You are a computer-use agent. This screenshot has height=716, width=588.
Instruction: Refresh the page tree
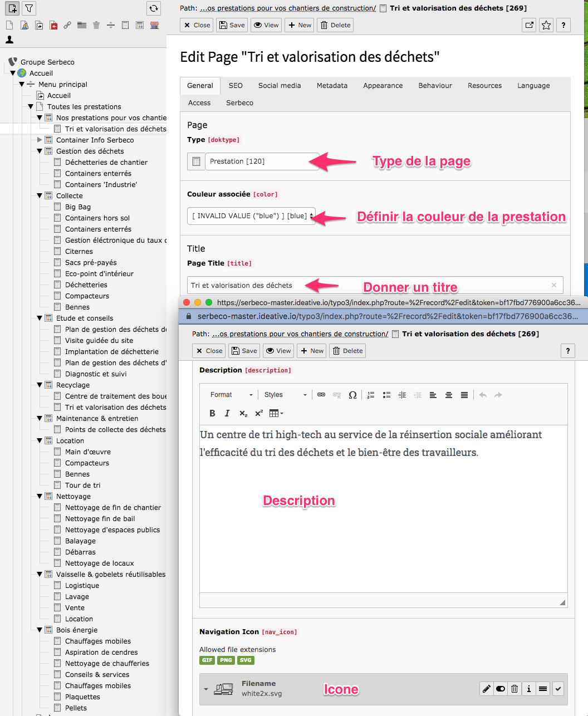154,8
